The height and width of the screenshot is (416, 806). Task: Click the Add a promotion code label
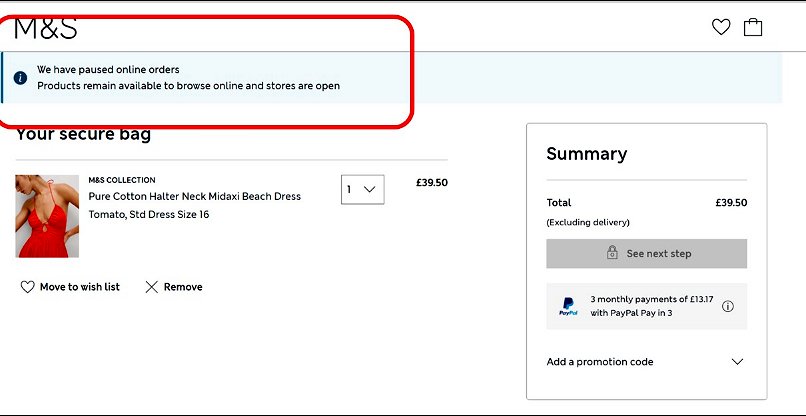(600, 362)
